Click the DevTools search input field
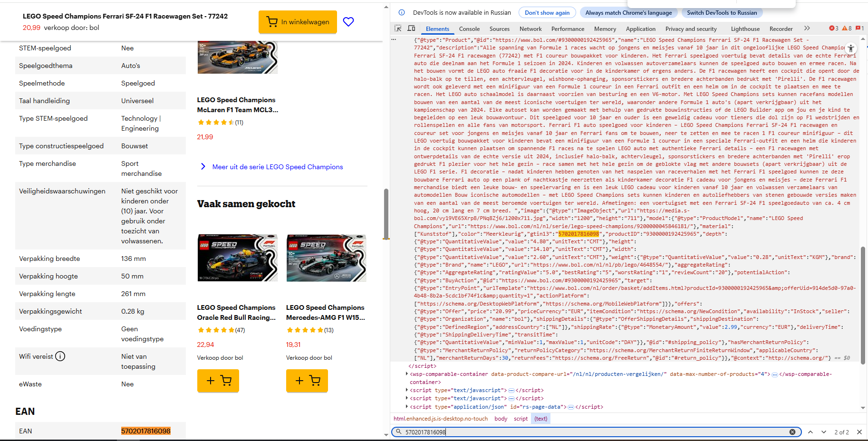This screenshot has width=868, height=441. pyautogui.click(x=596, y=432)
